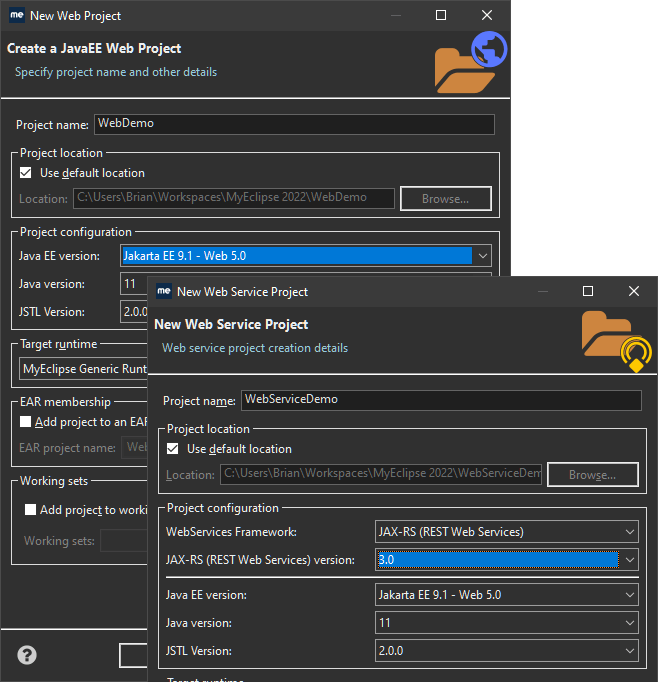The image size is (658, 682).
Task: Click Location path field in New Web Project
Action: click(x=234, y=198)
